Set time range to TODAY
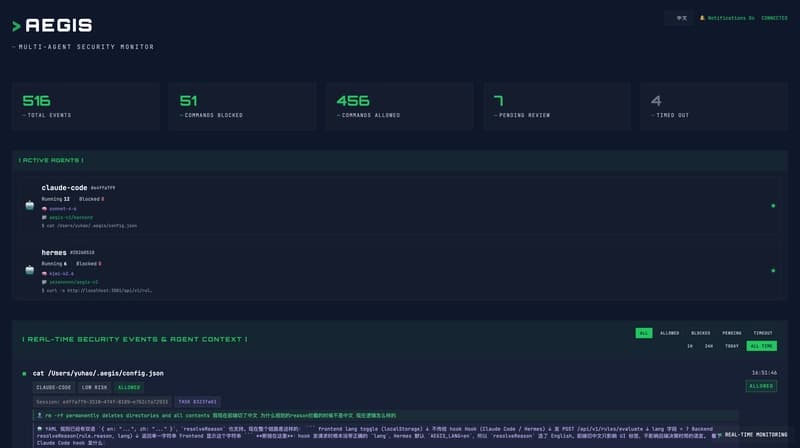This screenshot has height=448, width=800. click(732, 346)
